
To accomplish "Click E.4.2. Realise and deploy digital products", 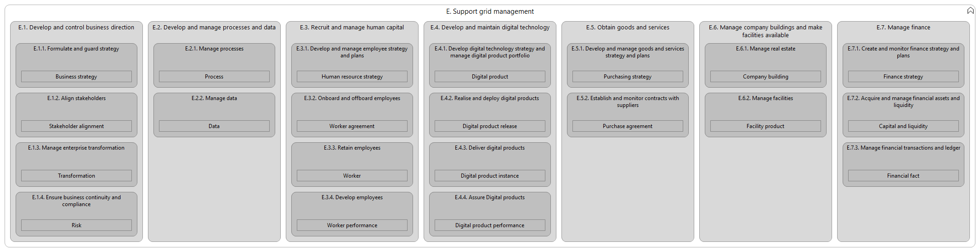I will pyautogui.click(x=490, y=98).
